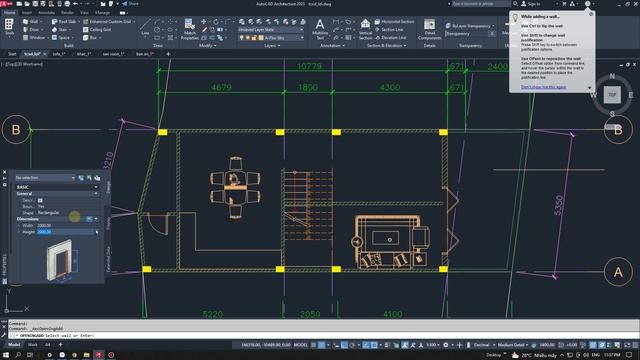This screenshot has height=360, width=640.
Task: Select the Door tool
Action: tap(31, 29)
